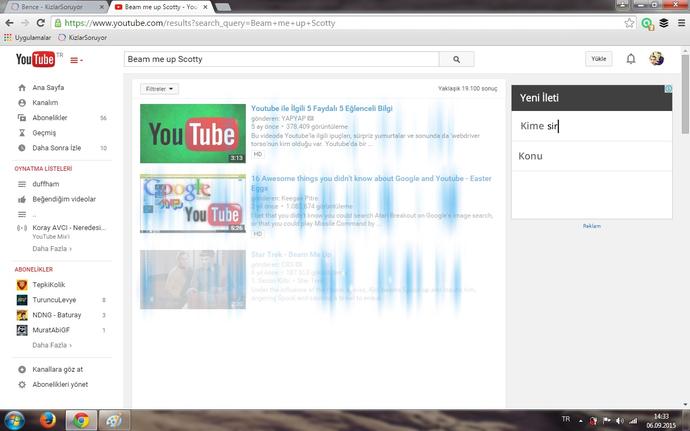
Task: Expand Daha Fazla under Abonelikler
Action: point(52,345)
